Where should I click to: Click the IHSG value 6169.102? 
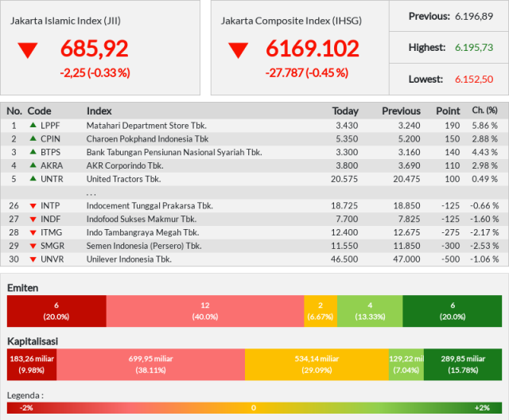(x=313, y=49)
